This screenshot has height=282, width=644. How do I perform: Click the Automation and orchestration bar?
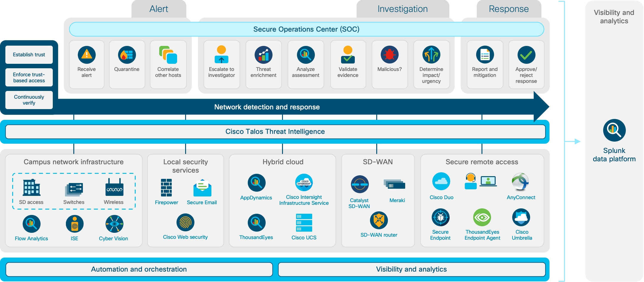139,269
